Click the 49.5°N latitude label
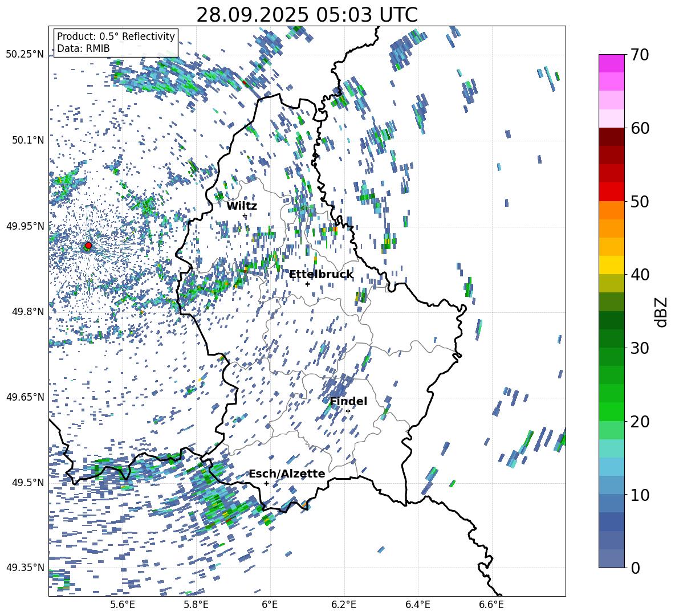Image resolution: width=675 pixels, height=616 pixels. point(27,482)
